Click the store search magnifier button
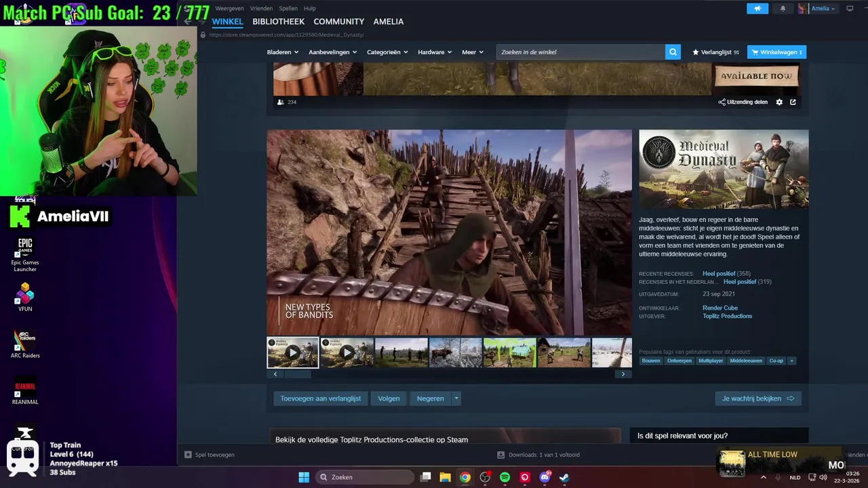 click(x=673, y=52)
